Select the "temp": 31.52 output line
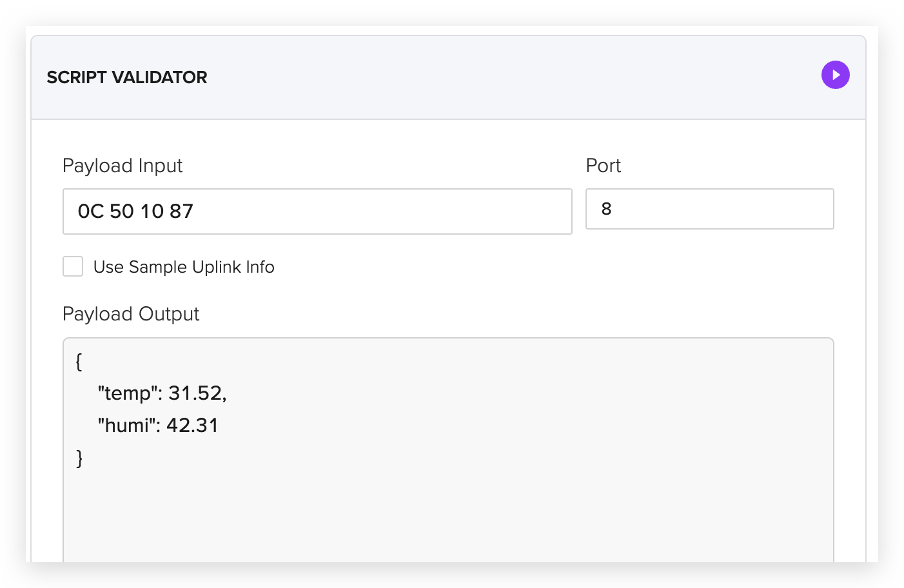This screenshot has height=588, width=904. click(162, 393)
